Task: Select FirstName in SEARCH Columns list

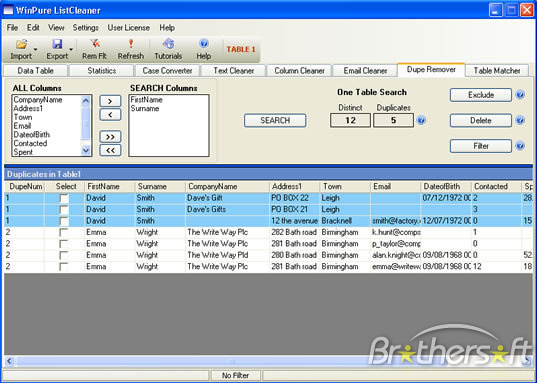Action: tap(147, 100)
